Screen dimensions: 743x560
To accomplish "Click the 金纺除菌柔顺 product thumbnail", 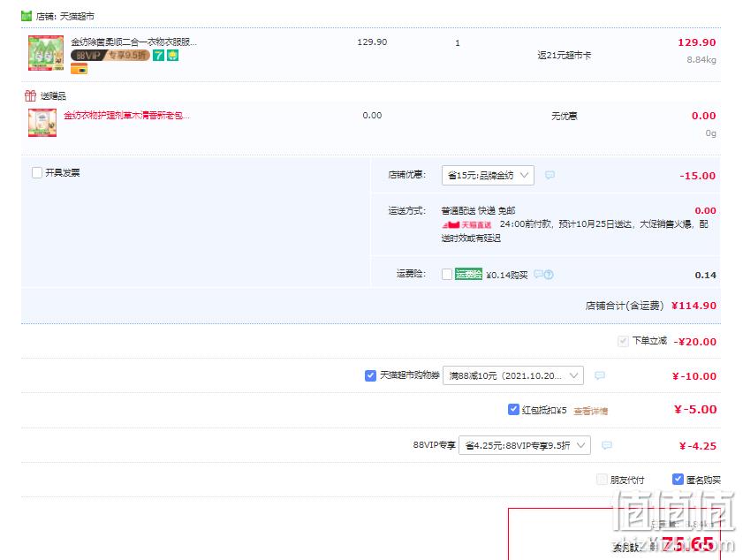I will [x=46, y=53].
